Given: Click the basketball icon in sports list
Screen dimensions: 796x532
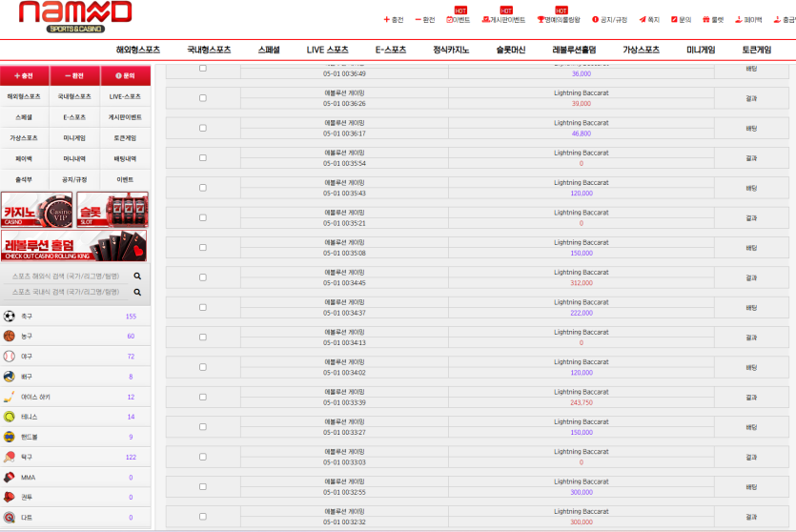Looking at the screenshot, I should 10,337.
